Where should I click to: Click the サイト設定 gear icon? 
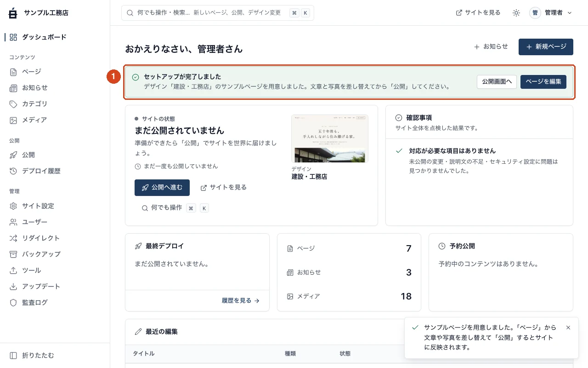[13, 206]
